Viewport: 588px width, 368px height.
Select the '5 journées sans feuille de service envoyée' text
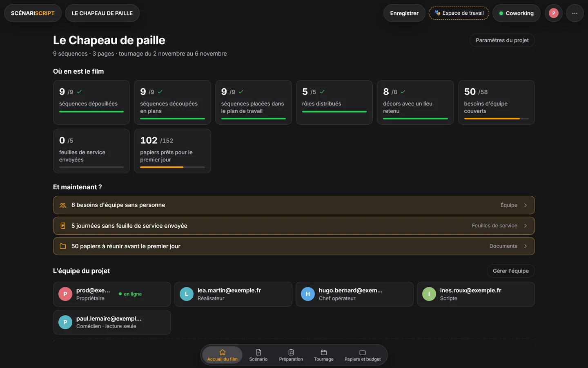click(129, 226)
